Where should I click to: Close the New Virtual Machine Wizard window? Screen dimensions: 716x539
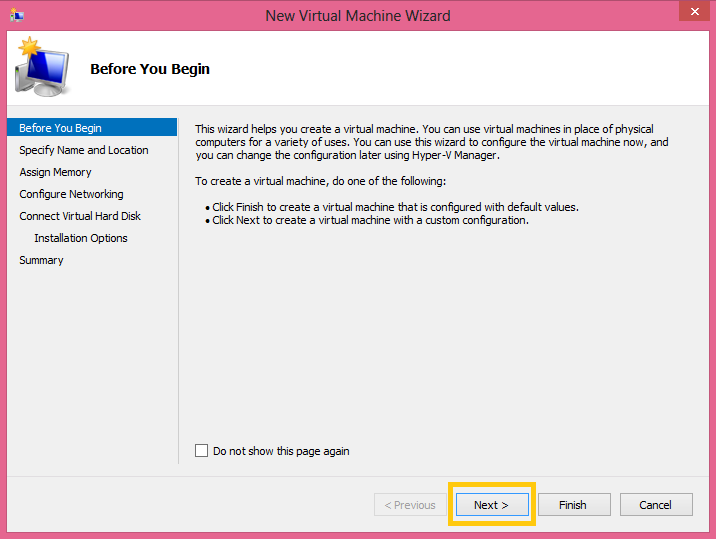point(694,11)
